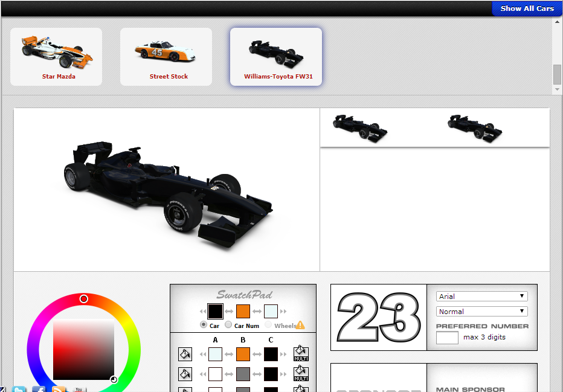Click the Wheels warning triangle icon
The height and width of the screenshot is (392, 563).
click(x=300, y=326)
